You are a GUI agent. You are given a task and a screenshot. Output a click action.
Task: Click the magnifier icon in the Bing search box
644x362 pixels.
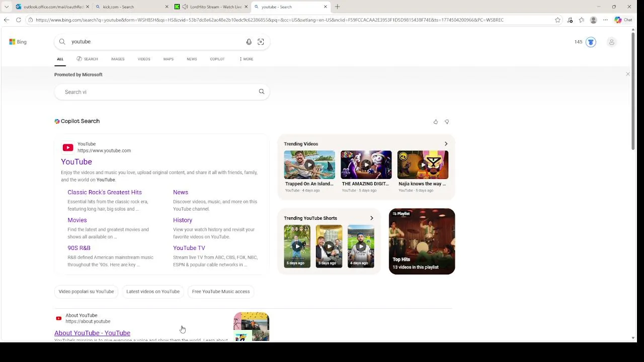click(62, 42)
